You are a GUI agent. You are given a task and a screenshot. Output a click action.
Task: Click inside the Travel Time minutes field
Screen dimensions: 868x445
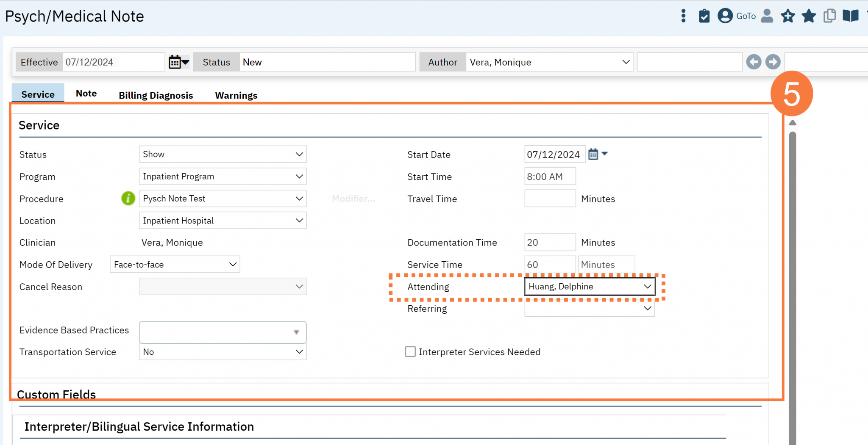pos(550,198)
